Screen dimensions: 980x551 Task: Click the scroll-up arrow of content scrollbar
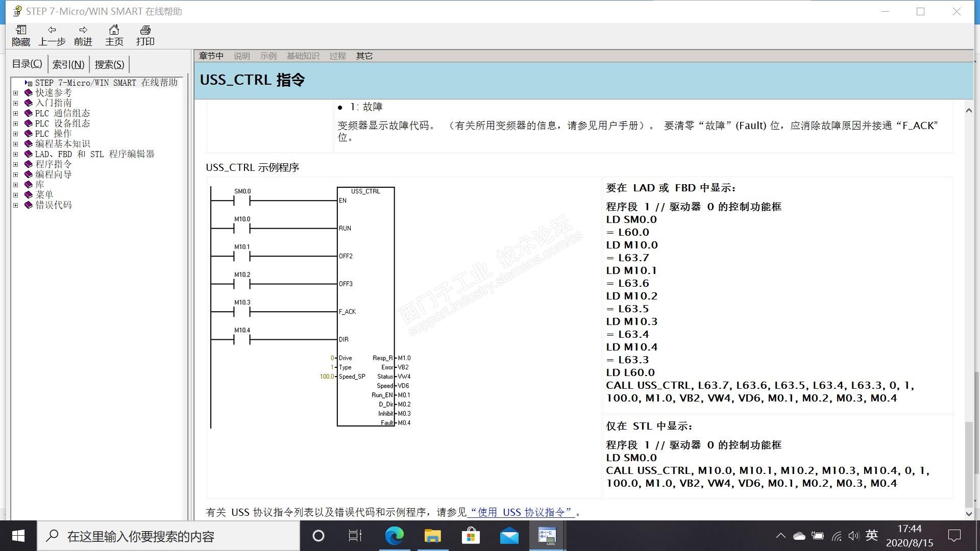pyautogui.click(x=969, y=110)
